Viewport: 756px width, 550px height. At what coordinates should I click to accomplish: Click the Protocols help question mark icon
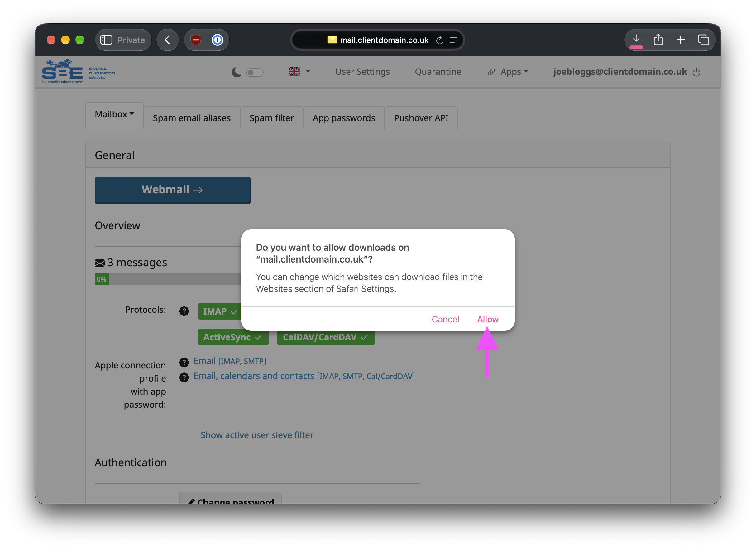(x=184, y=311)
